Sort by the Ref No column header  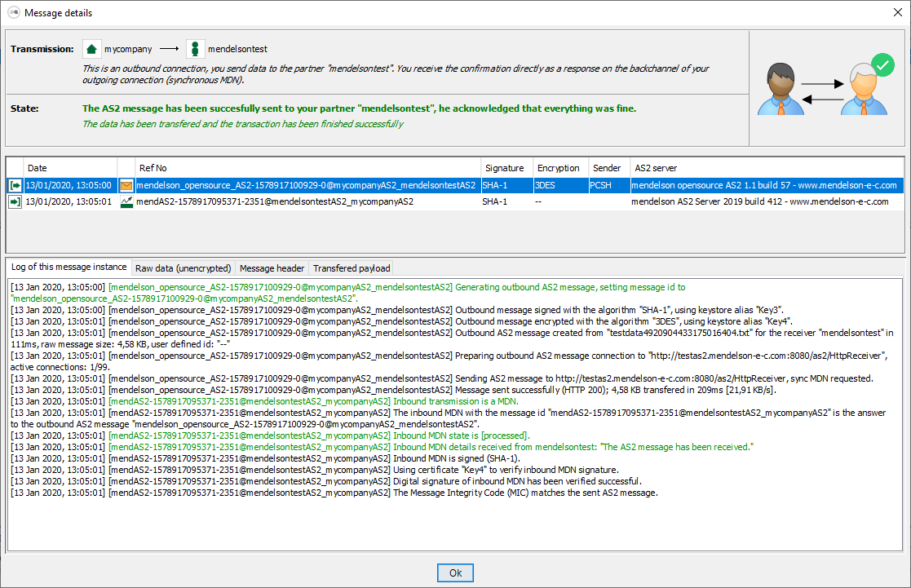308,168
